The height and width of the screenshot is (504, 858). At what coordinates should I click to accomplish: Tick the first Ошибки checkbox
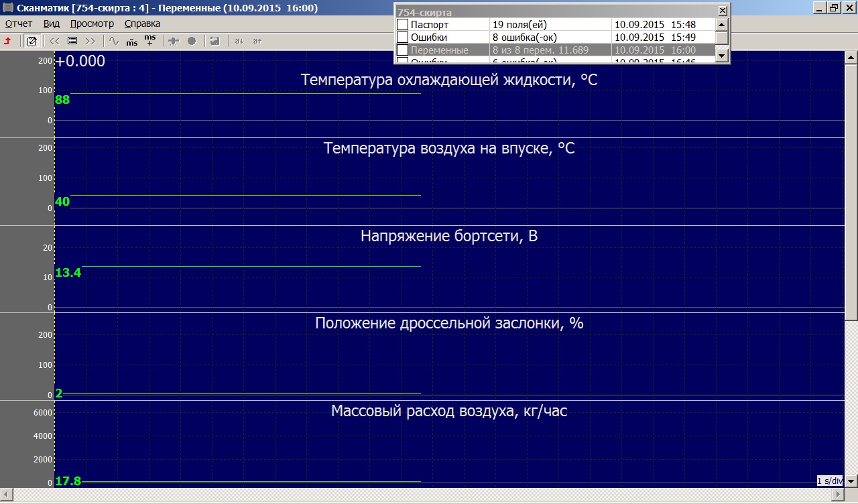402,37
